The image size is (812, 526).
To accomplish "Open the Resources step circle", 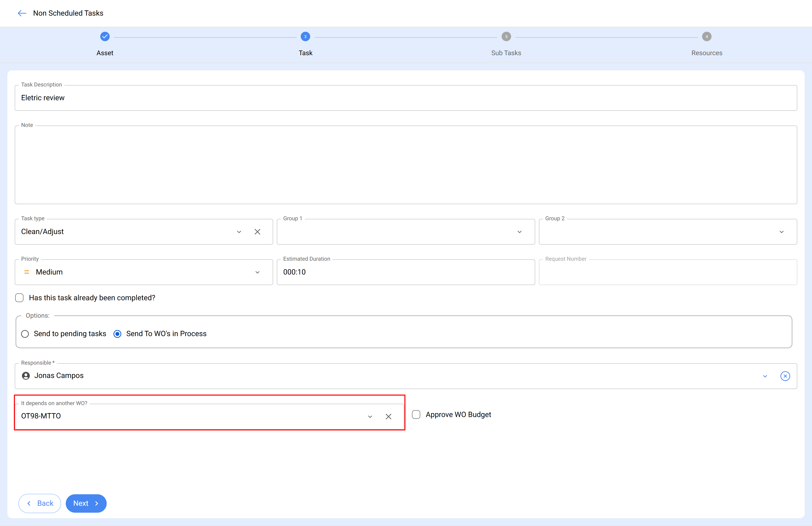I will [706, 37].
